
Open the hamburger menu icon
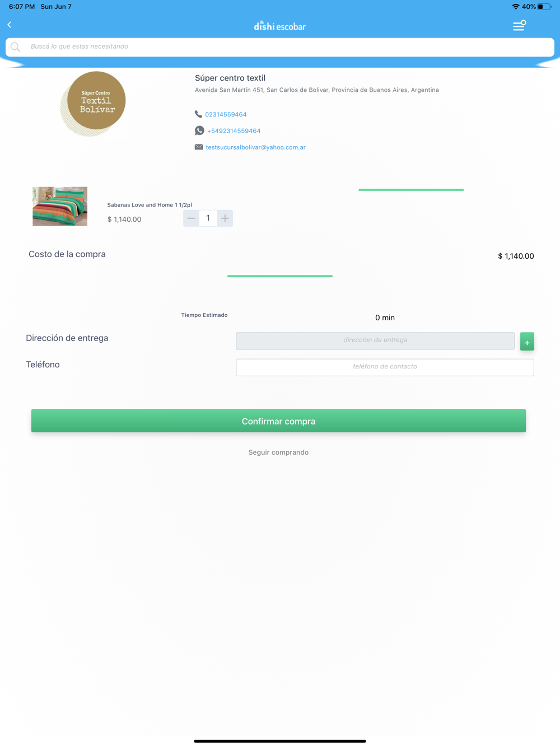(519, 25)
